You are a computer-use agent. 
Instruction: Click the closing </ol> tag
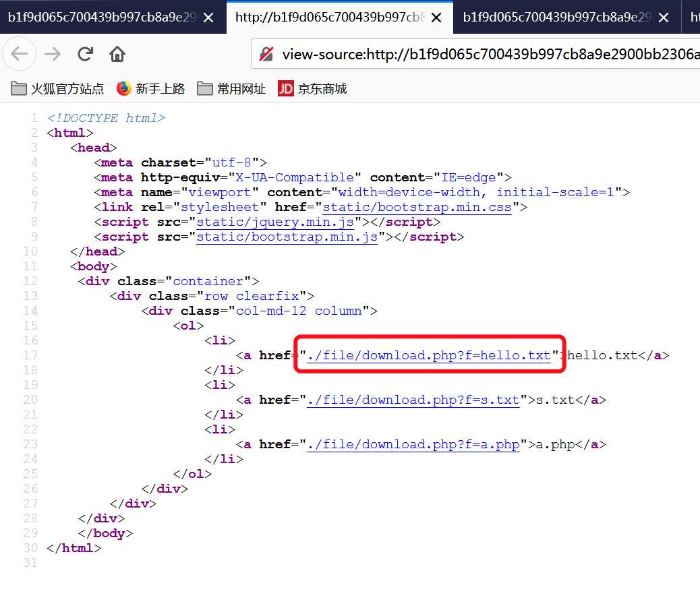click(x=192, y=474)
